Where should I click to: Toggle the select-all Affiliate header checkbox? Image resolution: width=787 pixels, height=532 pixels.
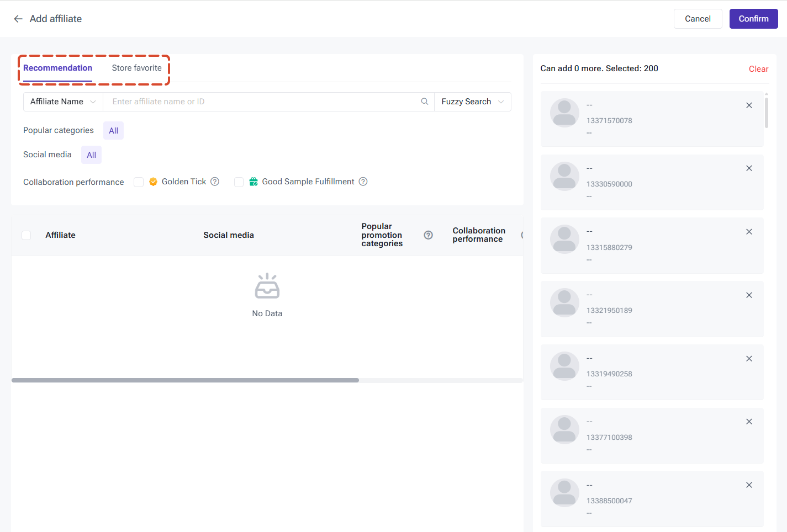(x=26, y=235)
